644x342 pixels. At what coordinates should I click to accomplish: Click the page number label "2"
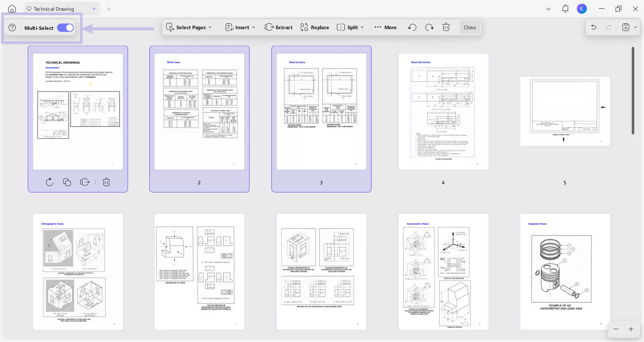click(199, 183)
